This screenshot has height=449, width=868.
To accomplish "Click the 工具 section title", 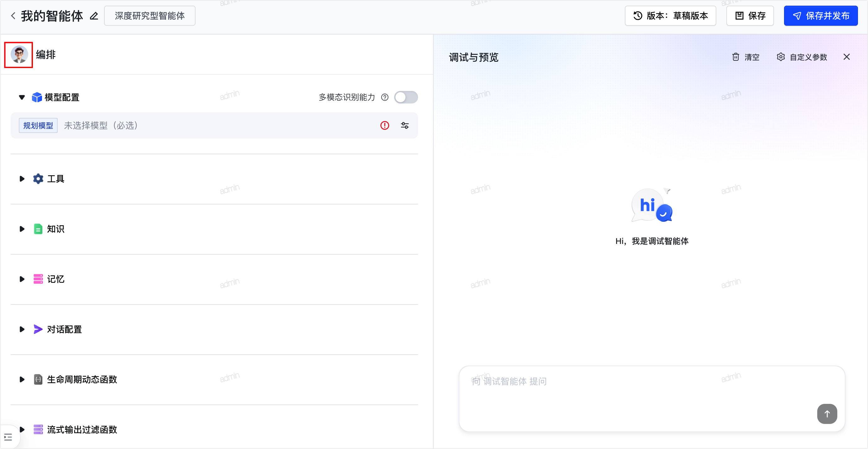I will tap(55, 179).
